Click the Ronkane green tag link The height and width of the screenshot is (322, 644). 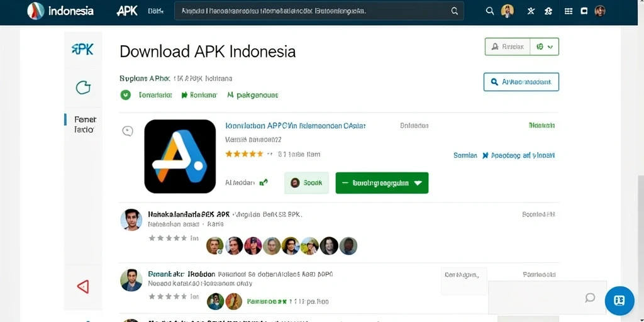pos(199,95)
